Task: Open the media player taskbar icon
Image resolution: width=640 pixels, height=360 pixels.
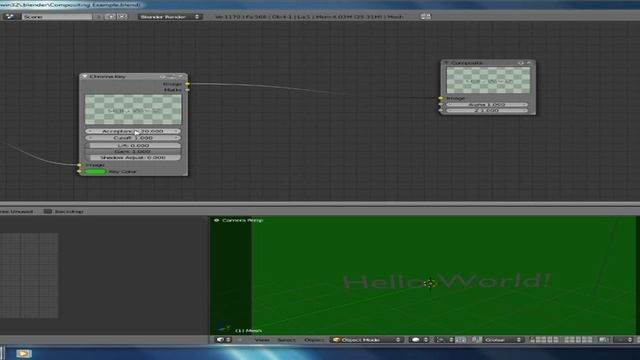Action: tap(23, 353)
